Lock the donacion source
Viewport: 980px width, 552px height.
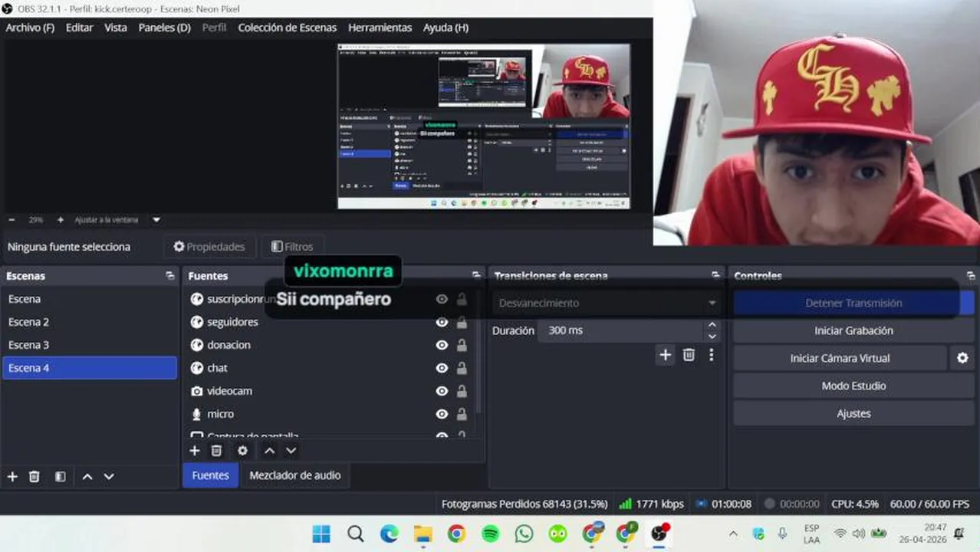click(x=462, y=345)
